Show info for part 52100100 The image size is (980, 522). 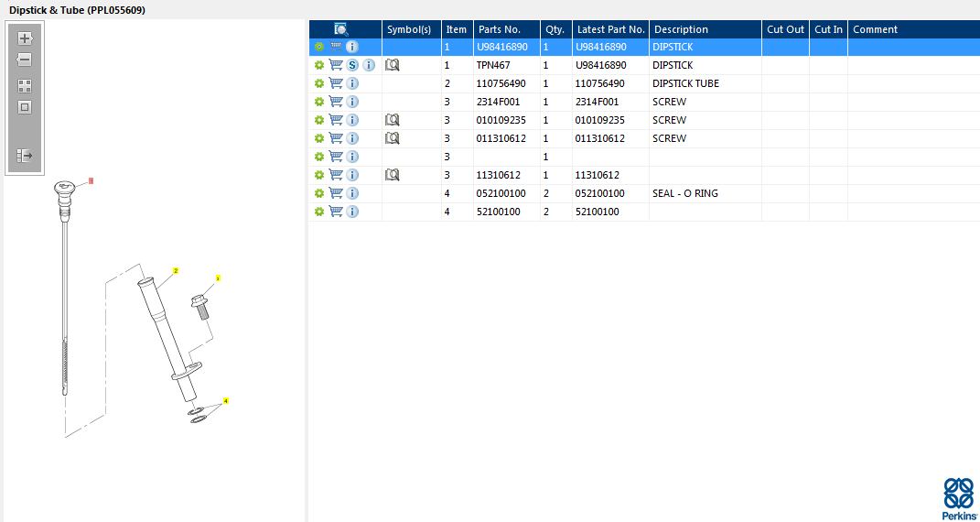point(352,212)
